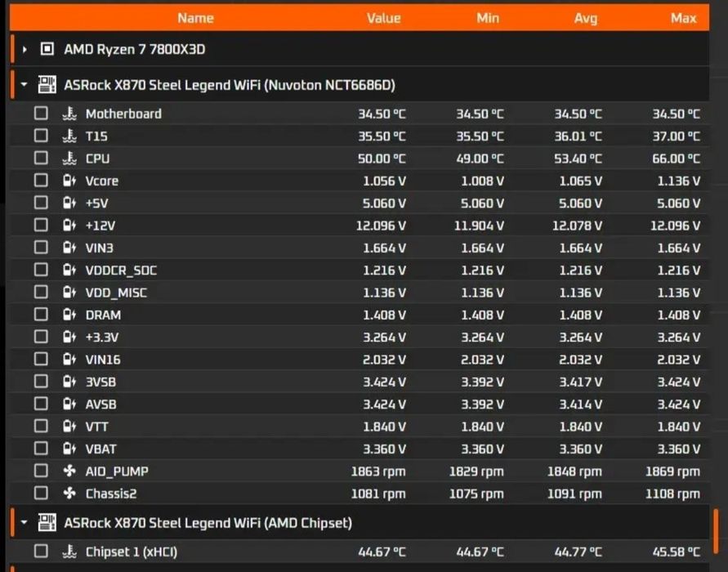Click the CPU max value 66.00 °C
The width and height of the screenshot is (728, 572).
coord(676,159)
